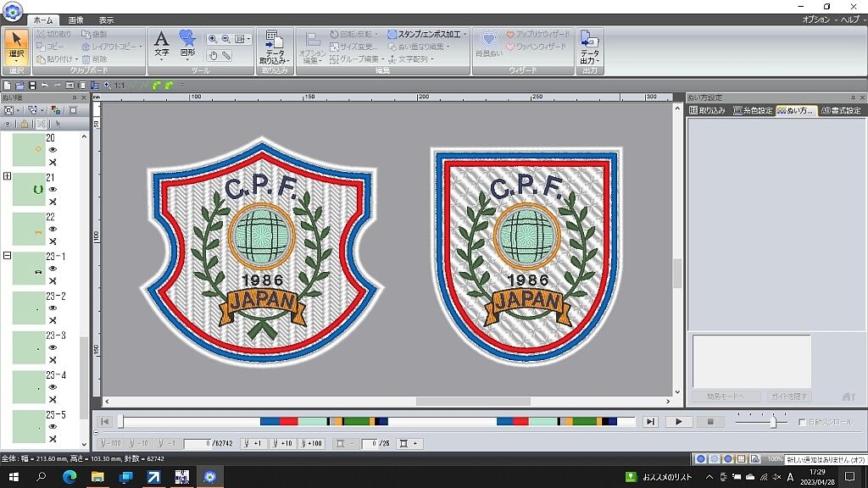Select the hand pan tool
This screenshot has width=868, height=488.
pyautogui.click(x=213, y=55)
